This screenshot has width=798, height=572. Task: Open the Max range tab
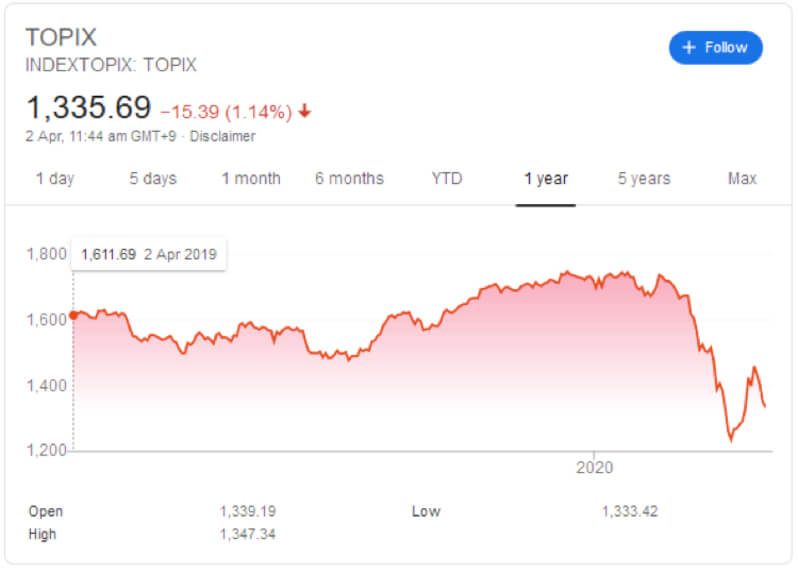point(742,179)
